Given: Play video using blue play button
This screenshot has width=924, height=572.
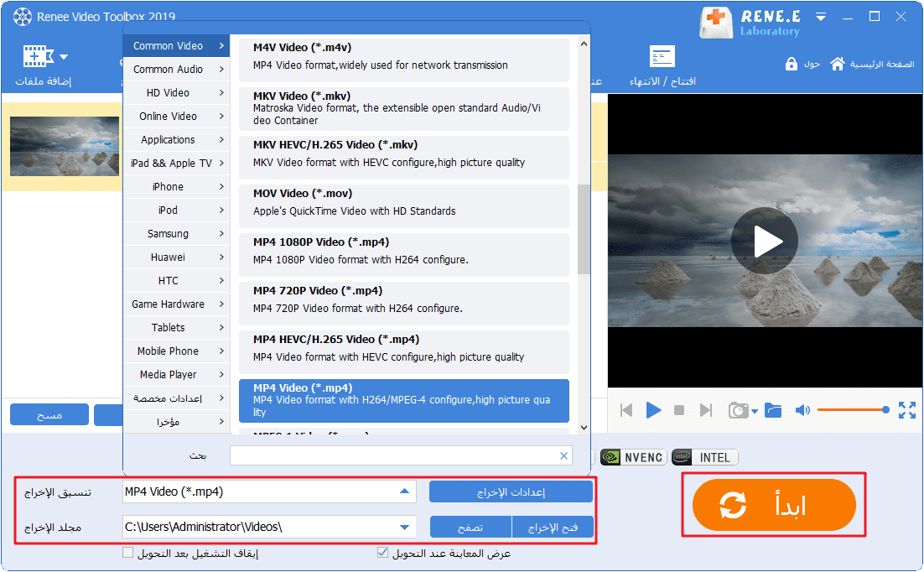Looking at the screenshot, I should point(653,410).
